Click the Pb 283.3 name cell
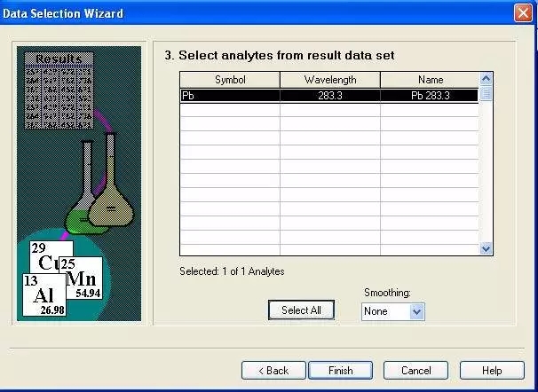This screenshot has width=538, height=392. pyautogui.click(x=430, y=95)
